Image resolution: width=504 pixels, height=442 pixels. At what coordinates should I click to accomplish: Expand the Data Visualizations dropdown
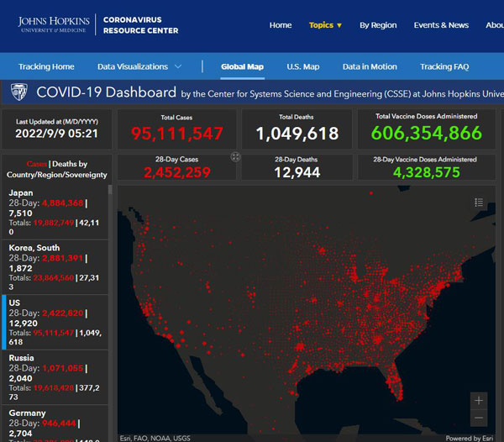[139, 66]
